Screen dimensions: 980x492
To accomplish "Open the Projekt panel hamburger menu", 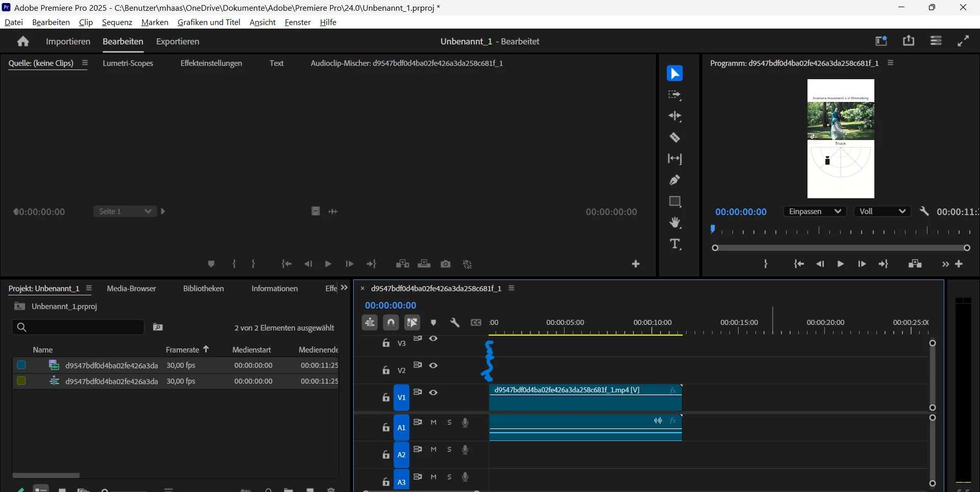I will [x=89, y=288].
